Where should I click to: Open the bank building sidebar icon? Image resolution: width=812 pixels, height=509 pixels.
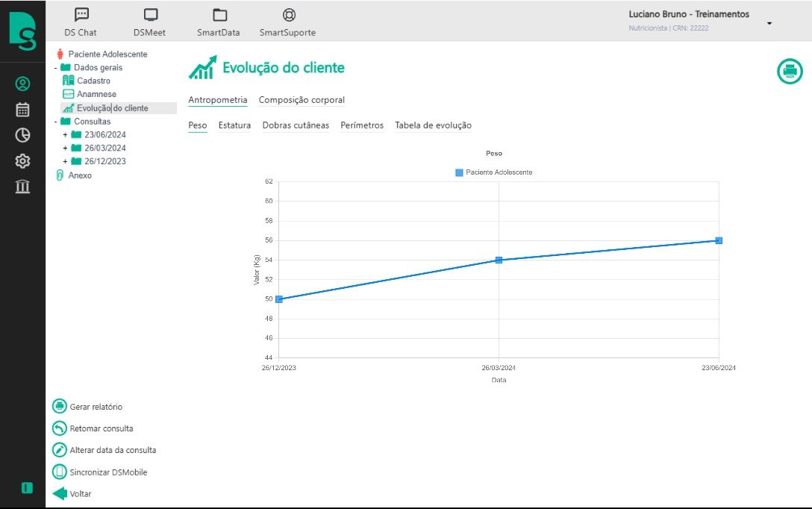[22, 186]
